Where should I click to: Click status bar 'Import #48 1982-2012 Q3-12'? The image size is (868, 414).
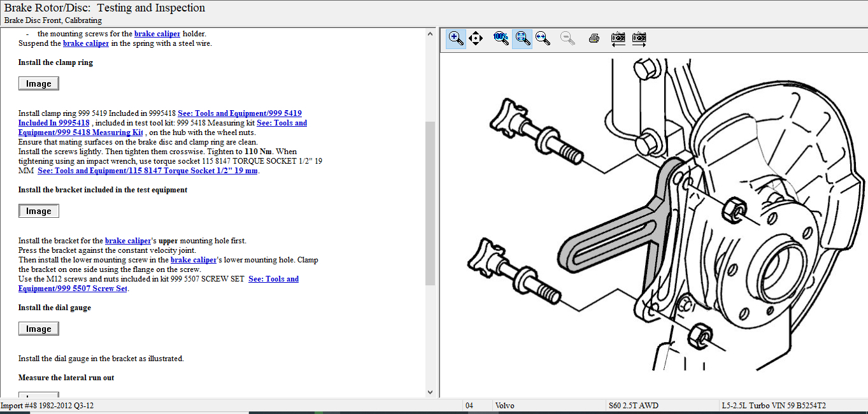pos(47,406)
